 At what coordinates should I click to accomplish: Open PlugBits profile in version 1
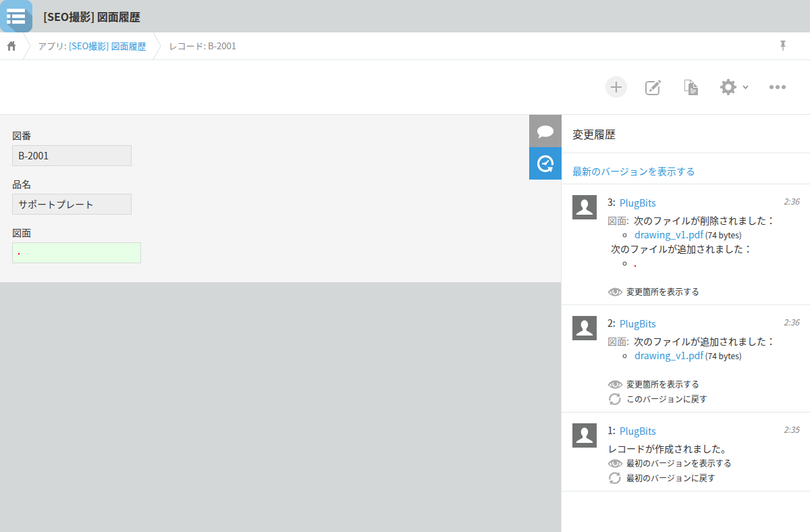637,431
